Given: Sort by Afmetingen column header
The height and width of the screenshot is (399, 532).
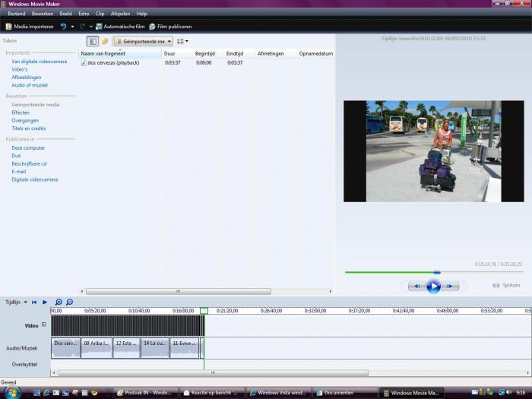Looking at the screenshot, I should pyautogui.click(x=274, y=53).
